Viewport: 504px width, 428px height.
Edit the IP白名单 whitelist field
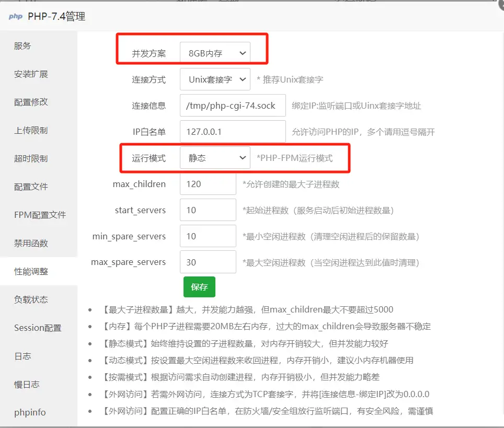(x=232, y=131)
